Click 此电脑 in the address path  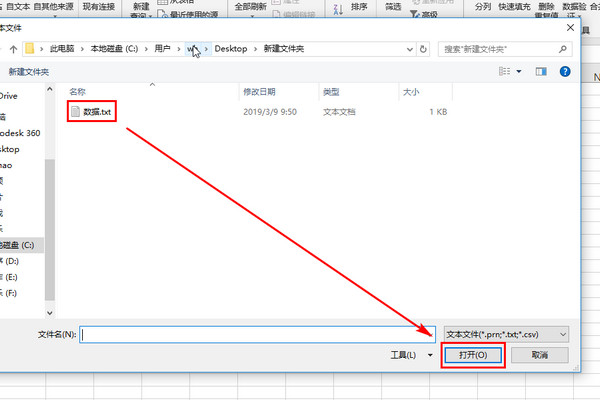(x=62, y=49)
